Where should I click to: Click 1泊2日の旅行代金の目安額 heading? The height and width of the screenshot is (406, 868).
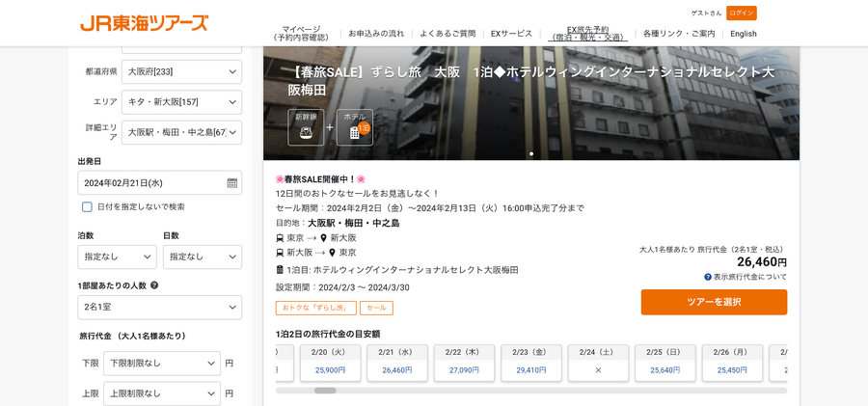pyautogui.click(x=328, y=335)
